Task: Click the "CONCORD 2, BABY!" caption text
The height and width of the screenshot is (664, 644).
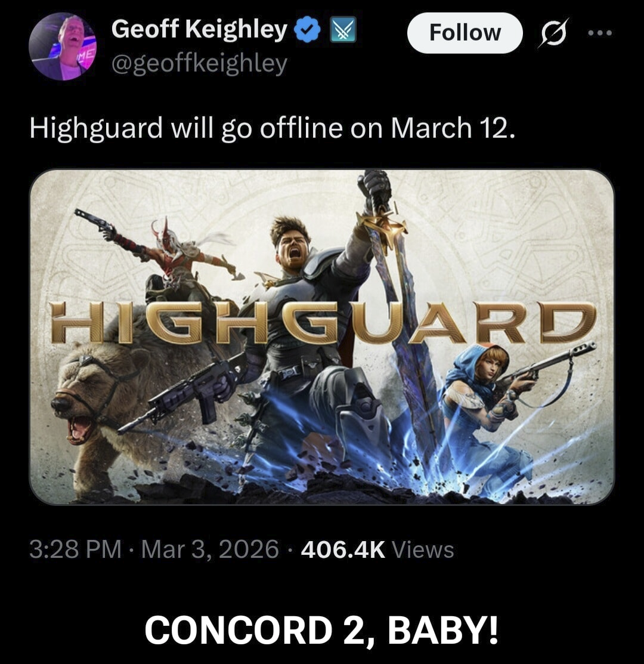Action: 321,630
